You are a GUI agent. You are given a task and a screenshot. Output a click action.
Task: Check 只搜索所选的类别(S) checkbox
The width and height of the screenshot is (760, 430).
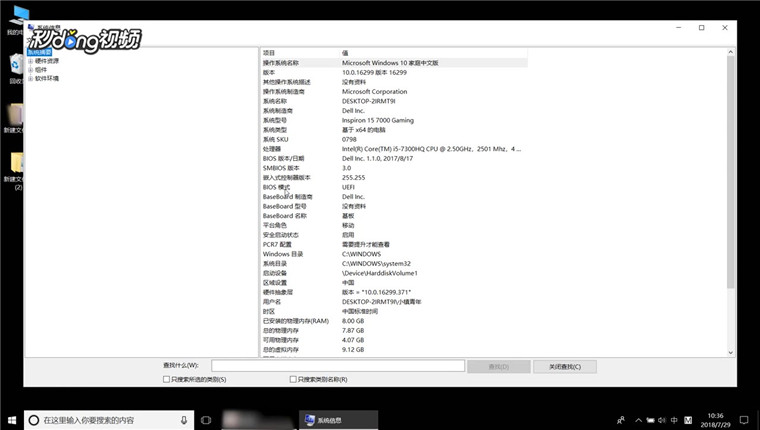(x=166, y=380)
